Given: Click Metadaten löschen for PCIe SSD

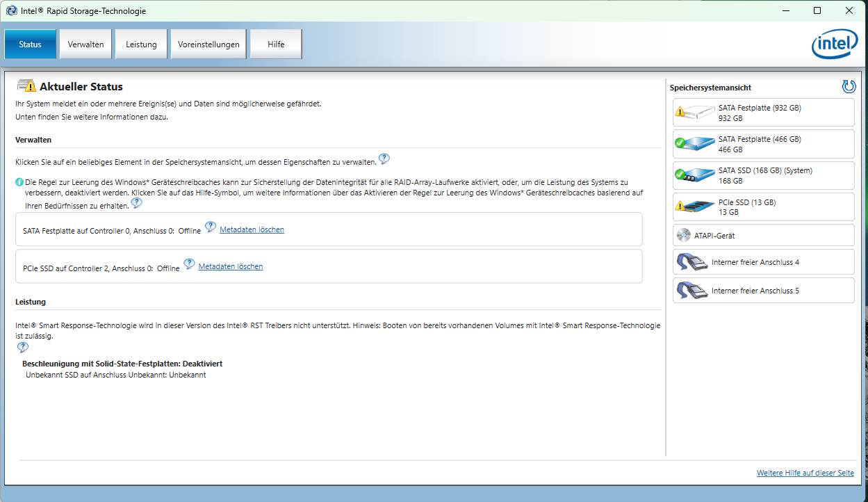Looking at the screenshot, I should click(x=231, y=266).
